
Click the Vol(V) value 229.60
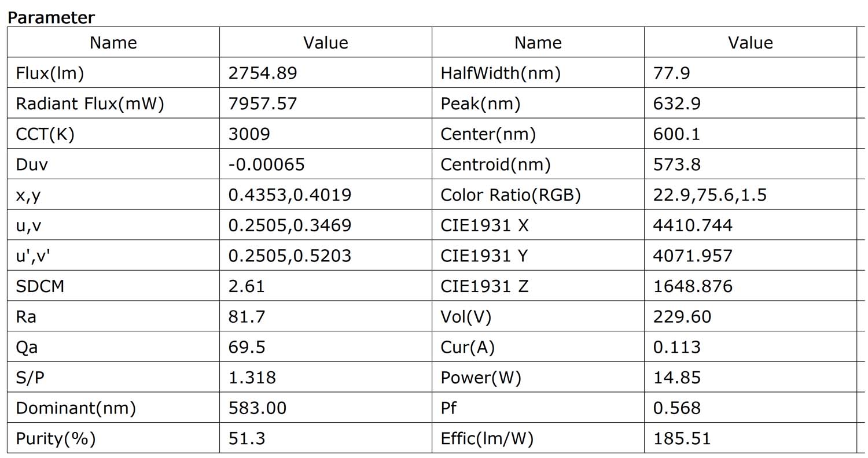pyautogui.click(x=682, y=317)
